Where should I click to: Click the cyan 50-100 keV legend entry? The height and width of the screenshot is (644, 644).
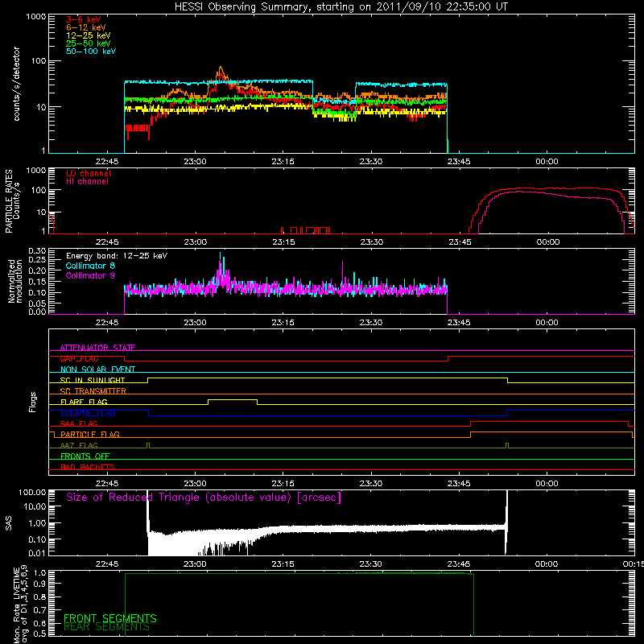click(91, 52)
